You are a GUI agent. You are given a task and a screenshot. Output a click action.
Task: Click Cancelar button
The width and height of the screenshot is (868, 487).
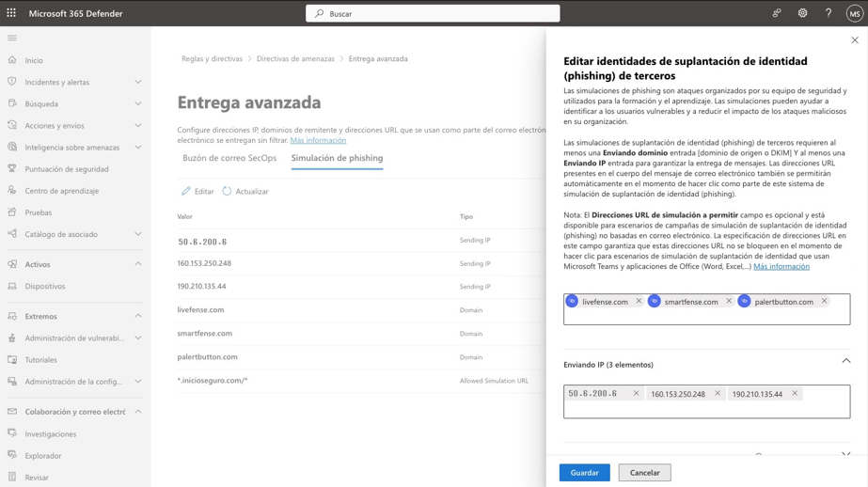(644, 473)
